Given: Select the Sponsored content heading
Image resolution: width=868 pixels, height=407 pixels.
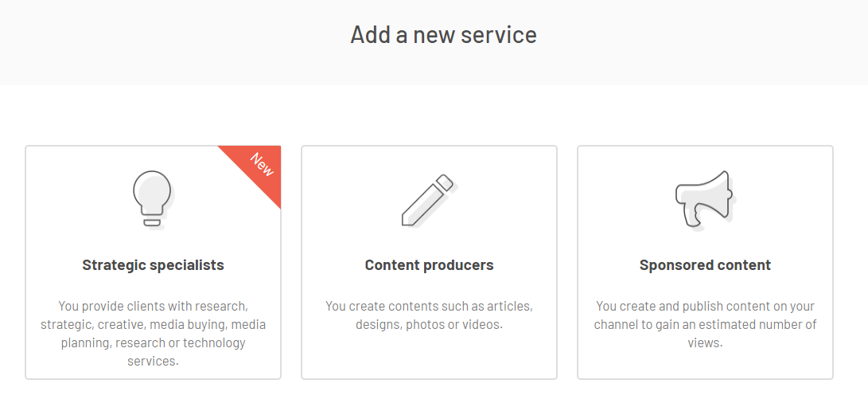Looking at the screenshot, I should pyautogui.click(x=705, y=265).
